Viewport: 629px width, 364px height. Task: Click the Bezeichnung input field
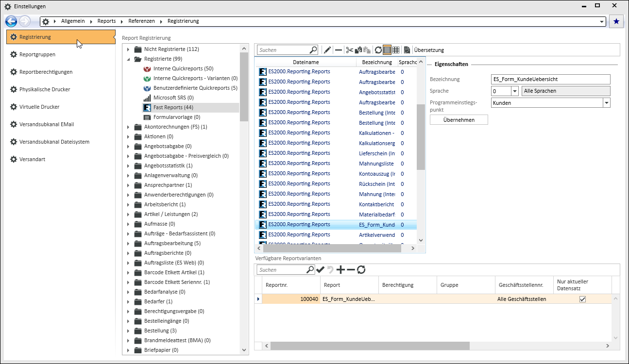click(550, 80)
